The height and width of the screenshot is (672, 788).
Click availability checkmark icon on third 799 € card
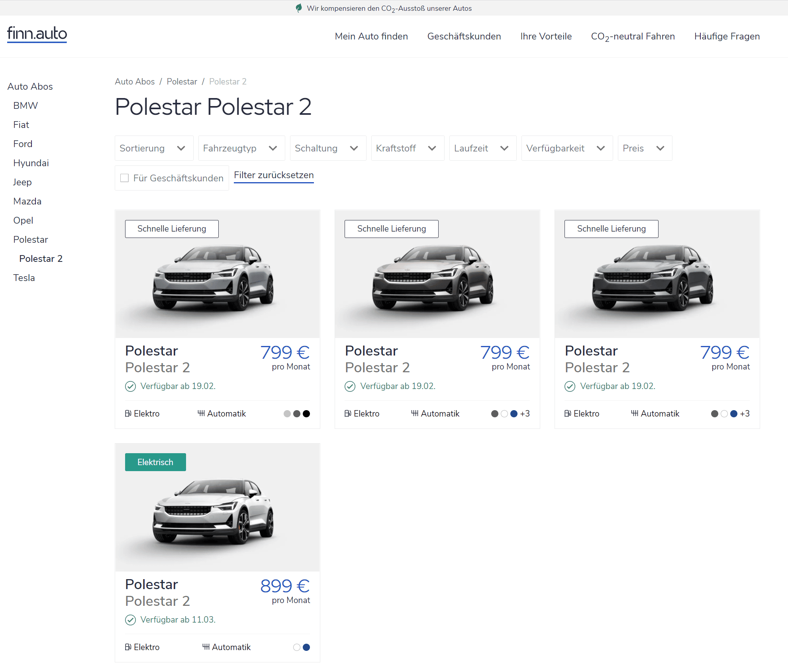pyautogui.click(x=570, y=386)
